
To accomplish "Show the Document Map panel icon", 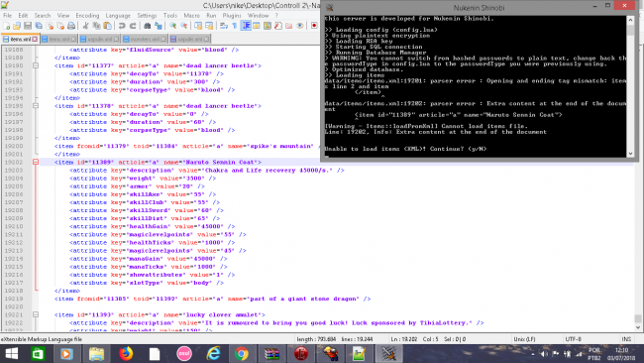I will 268,26.
